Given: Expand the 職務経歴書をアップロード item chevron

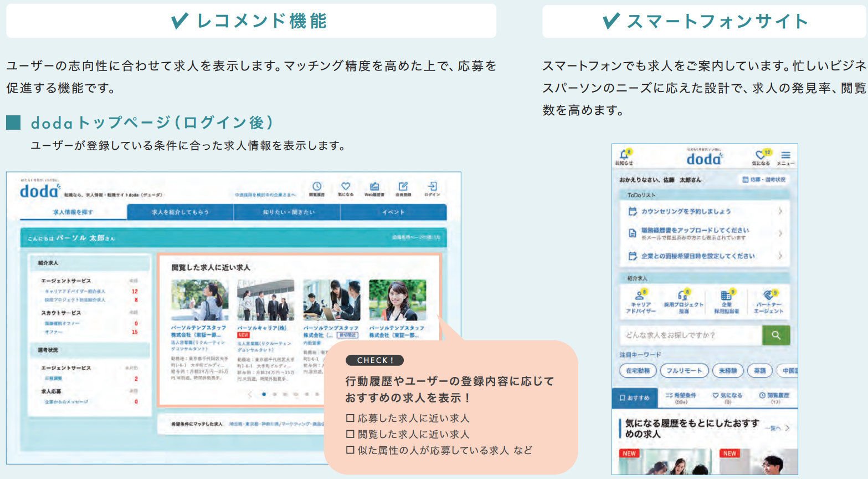Looking at the screenshot, I should coord(780,233).
